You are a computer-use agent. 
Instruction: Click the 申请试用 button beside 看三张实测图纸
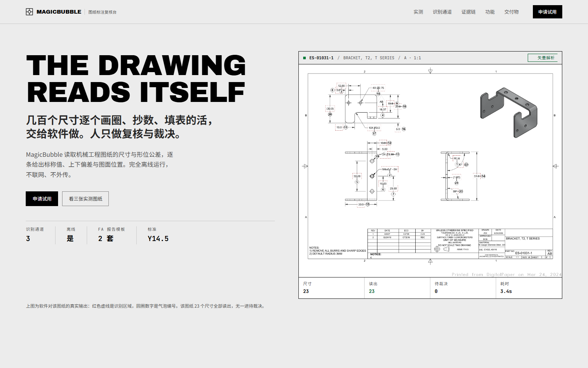[x=42, y=199]
